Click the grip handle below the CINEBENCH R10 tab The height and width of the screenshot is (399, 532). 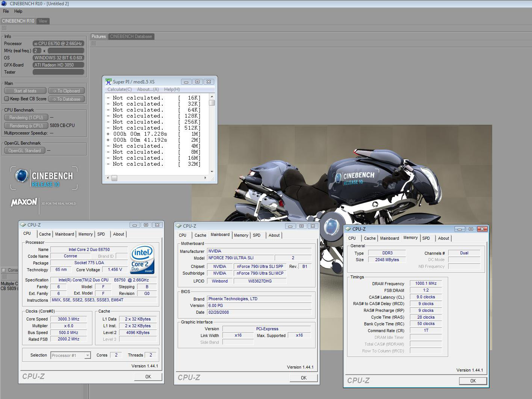point(4,28)
